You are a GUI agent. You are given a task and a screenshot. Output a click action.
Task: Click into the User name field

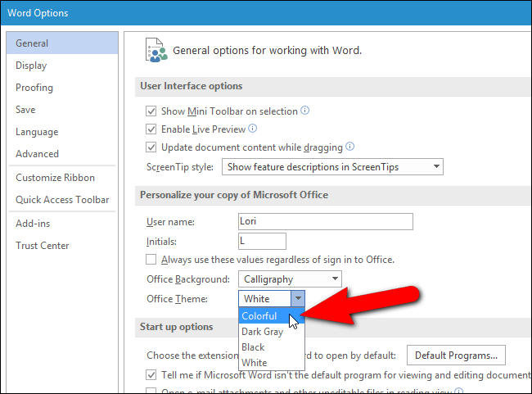tap(326, 221)
